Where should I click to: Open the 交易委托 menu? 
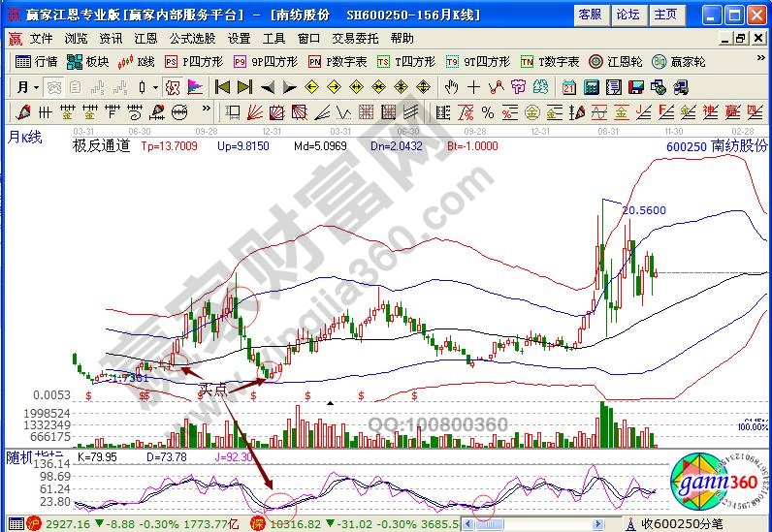tap(355, 39)
